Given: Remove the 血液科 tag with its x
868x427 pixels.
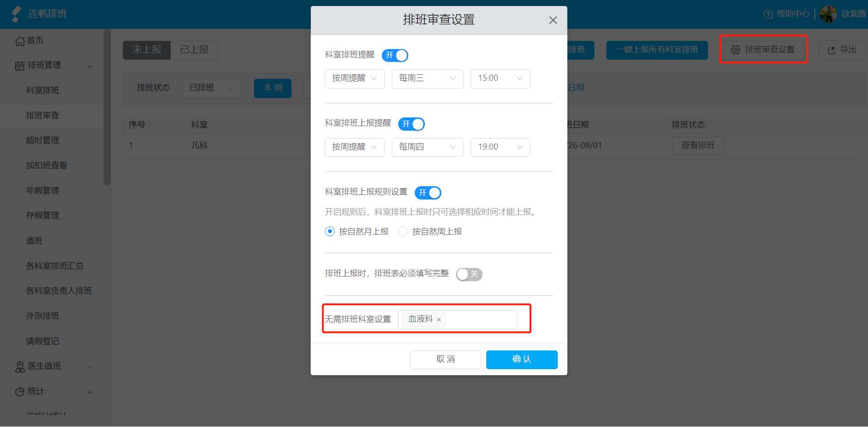Looking at the screenshot, I should point(439,320).
